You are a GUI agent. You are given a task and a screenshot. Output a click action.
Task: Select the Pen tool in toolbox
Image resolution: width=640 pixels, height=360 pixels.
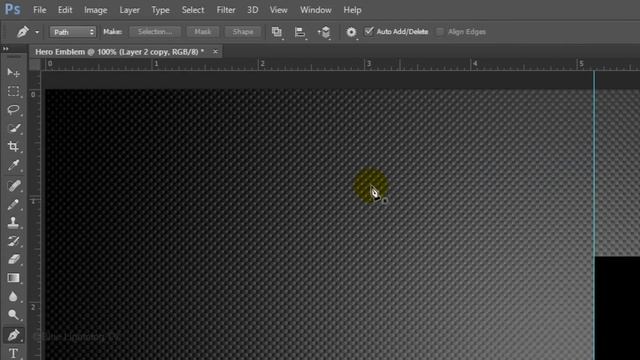13,335
